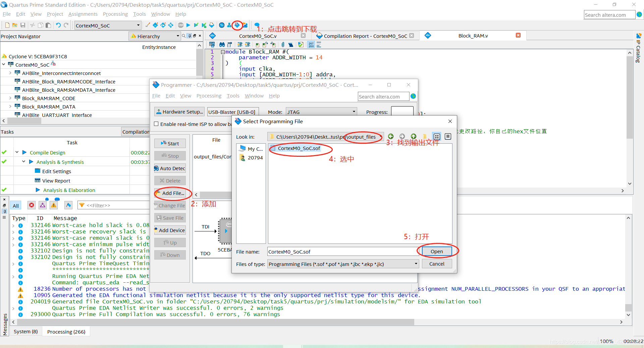Click the Add Device button
Screen dimensions: 644x348
pos(170,230)
